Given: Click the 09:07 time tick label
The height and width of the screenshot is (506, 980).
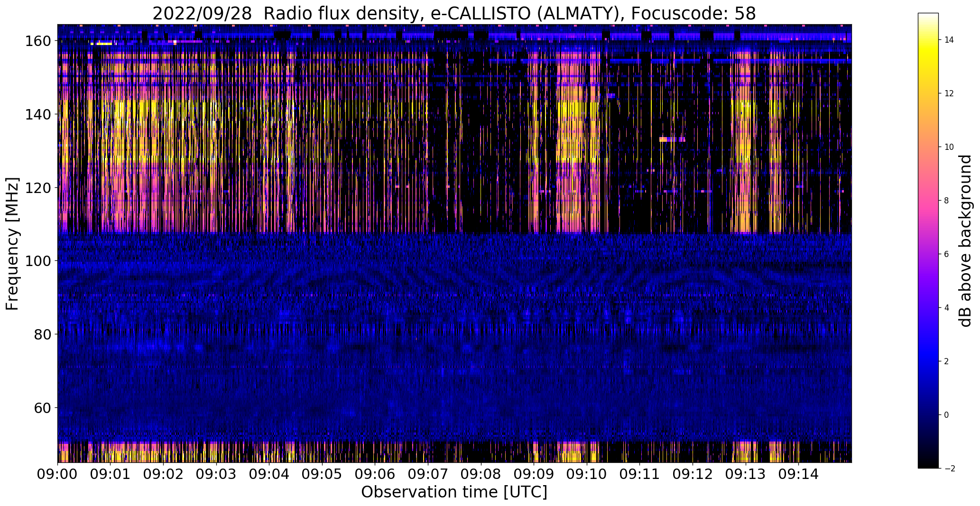Looking at the screenshot, I should [428, 474].
